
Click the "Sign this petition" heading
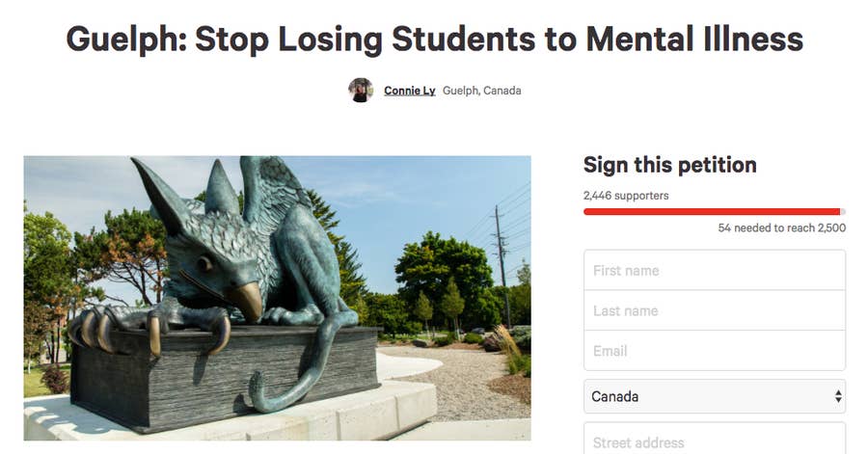(x=669, y=165)
